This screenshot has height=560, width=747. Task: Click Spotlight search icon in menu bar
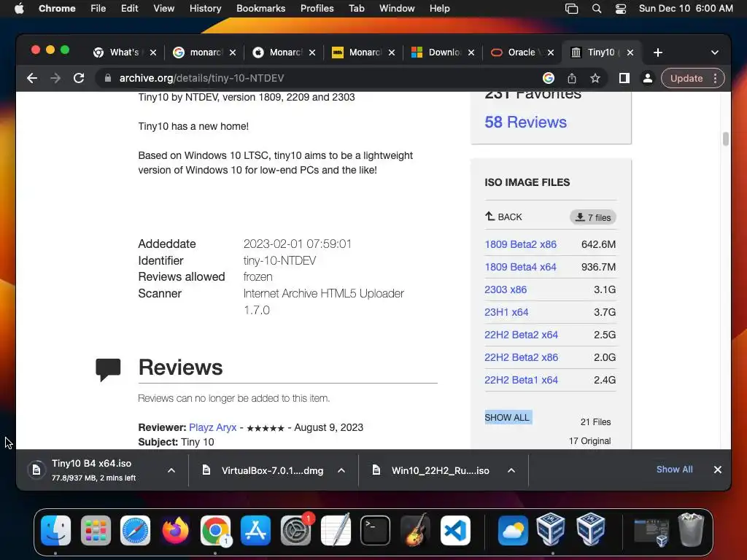coord(597,9)
